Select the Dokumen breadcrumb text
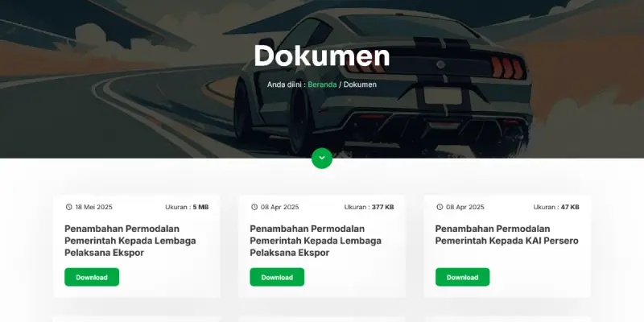Screen dimensions: 644x322 tap(360, 85)
